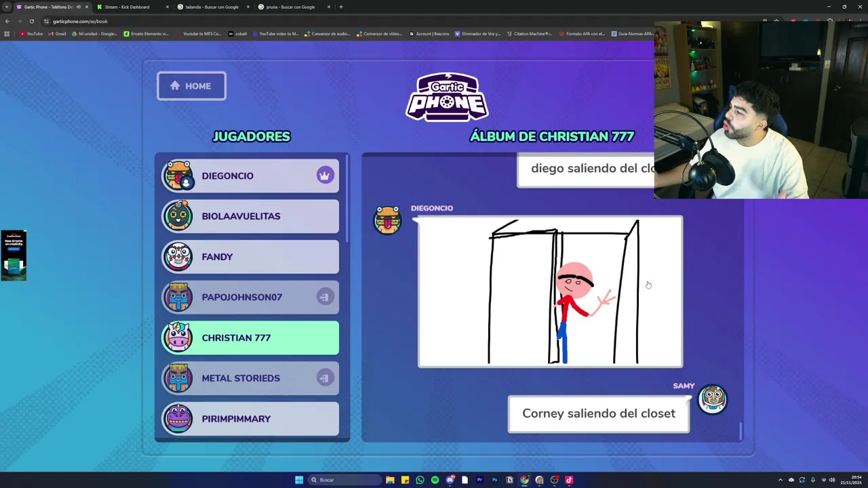This screenshot has width=868, height=488.
Task: Open the clock showing 20:54
Action: [x=851, y=480]
